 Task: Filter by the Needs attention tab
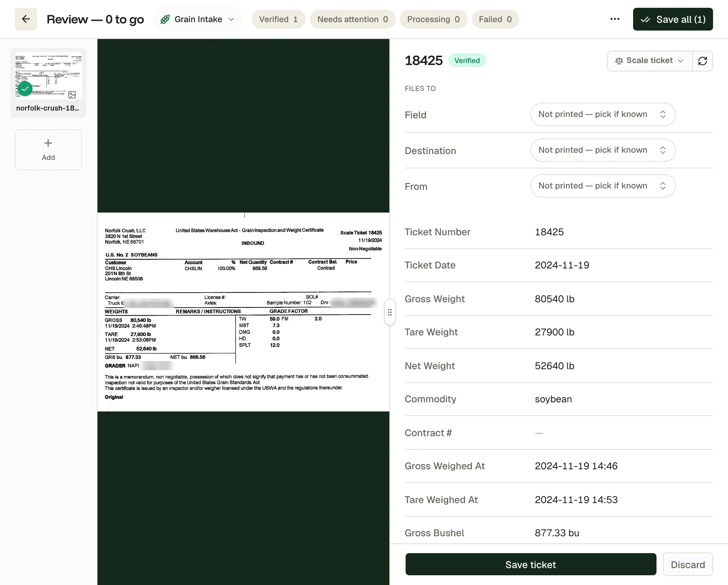pyautogui.click(x=353, y=19)
